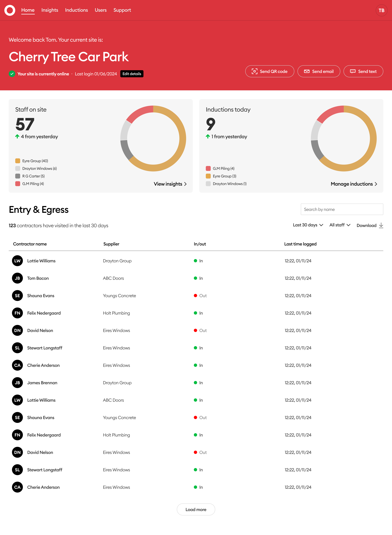This screenshot has height=535, width=392.
Task: Open the Support tab
Action: (122, 10)
